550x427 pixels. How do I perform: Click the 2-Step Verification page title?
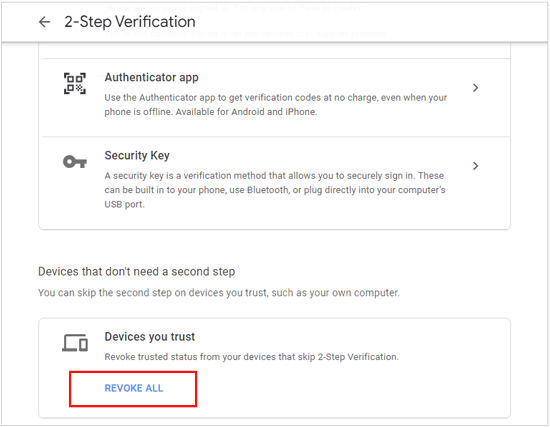(130, 22)
